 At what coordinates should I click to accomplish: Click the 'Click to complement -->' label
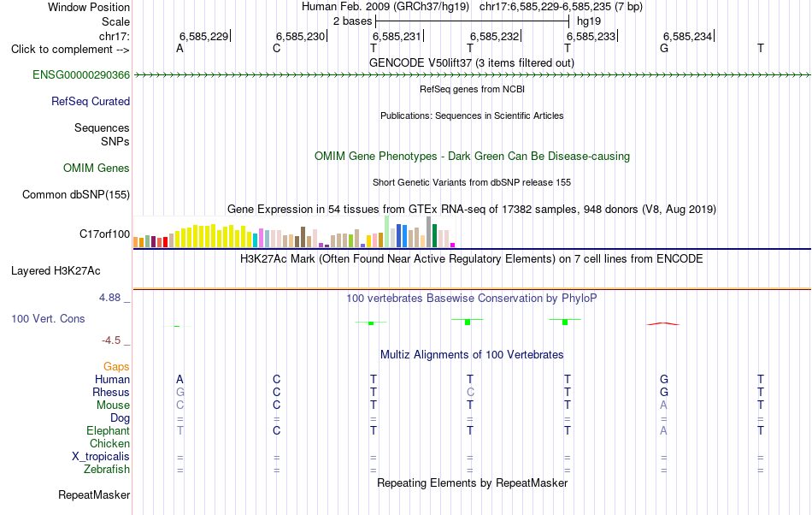click(x=70, y=50)
